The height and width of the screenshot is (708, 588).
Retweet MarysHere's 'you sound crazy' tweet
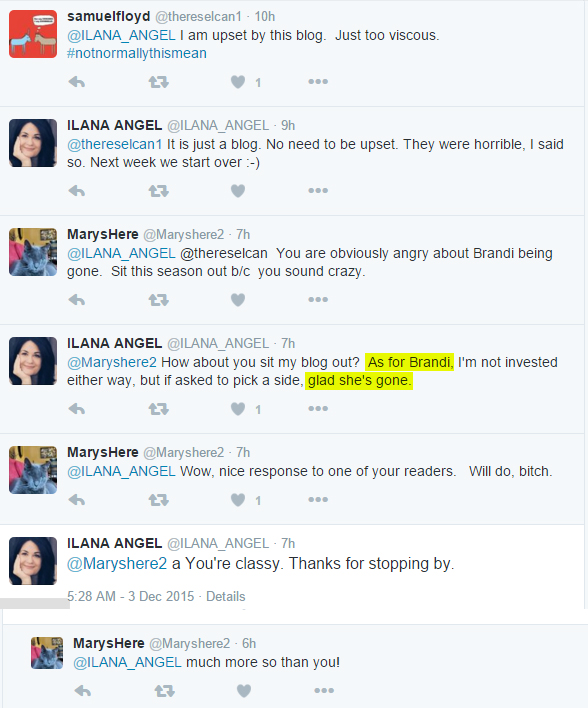pyautogui.click(x=159, y=300)
